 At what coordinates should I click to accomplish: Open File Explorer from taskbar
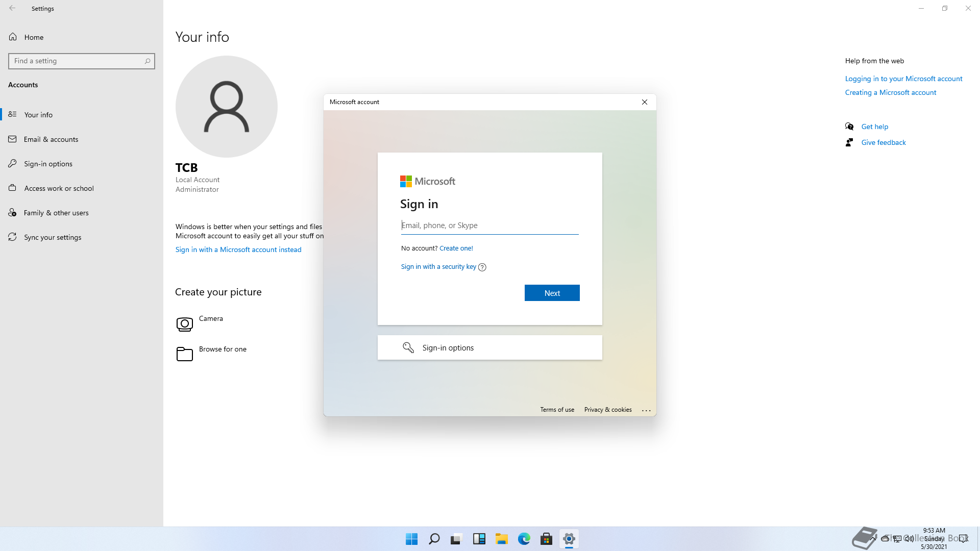tap(502, 539)
